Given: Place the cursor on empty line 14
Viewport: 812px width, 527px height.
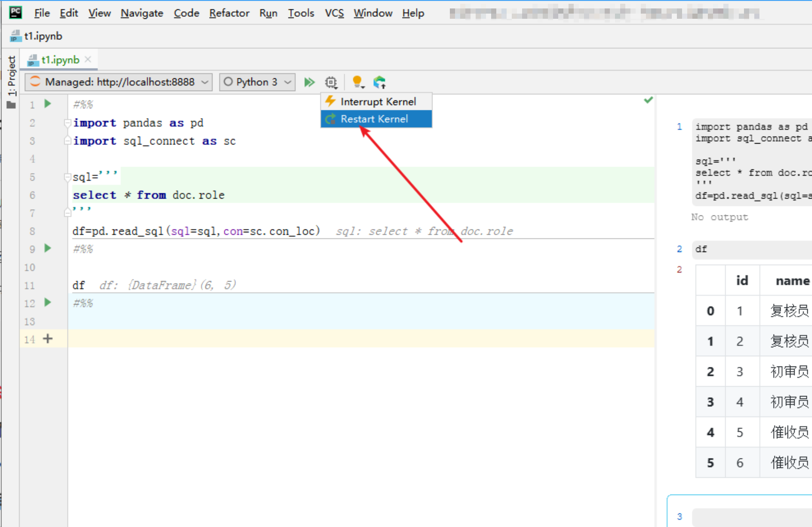Looking at the screenshot, I should [361, 338].
